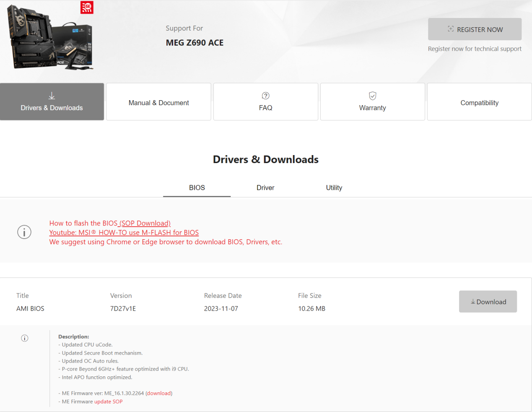532x412 pixels.
Task: Click the download arrow icon above Drivers & Downloads
Action: [x=52, y=96]
